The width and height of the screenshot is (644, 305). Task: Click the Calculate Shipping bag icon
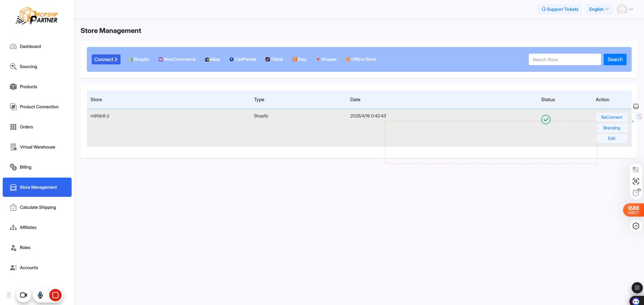(x=13, y=207)
